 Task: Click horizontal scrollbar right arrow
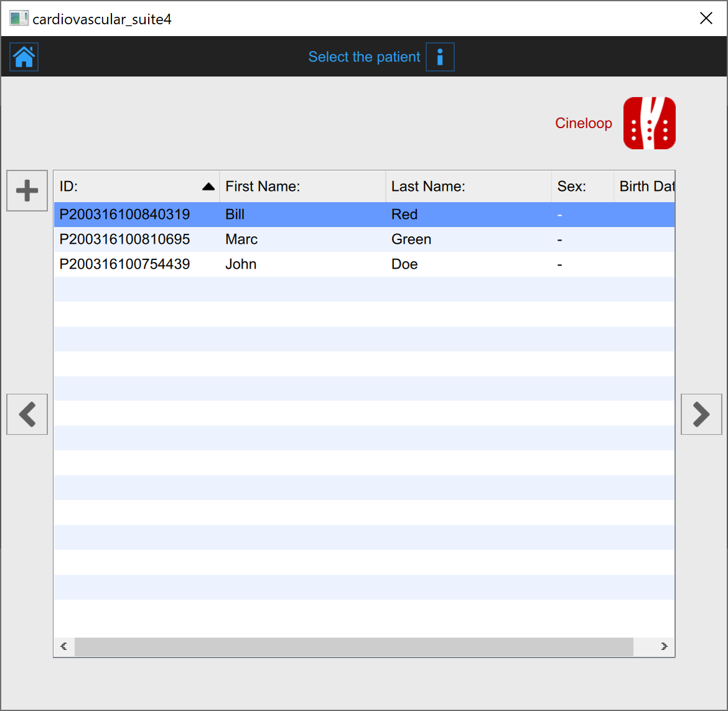click(664, 646)
